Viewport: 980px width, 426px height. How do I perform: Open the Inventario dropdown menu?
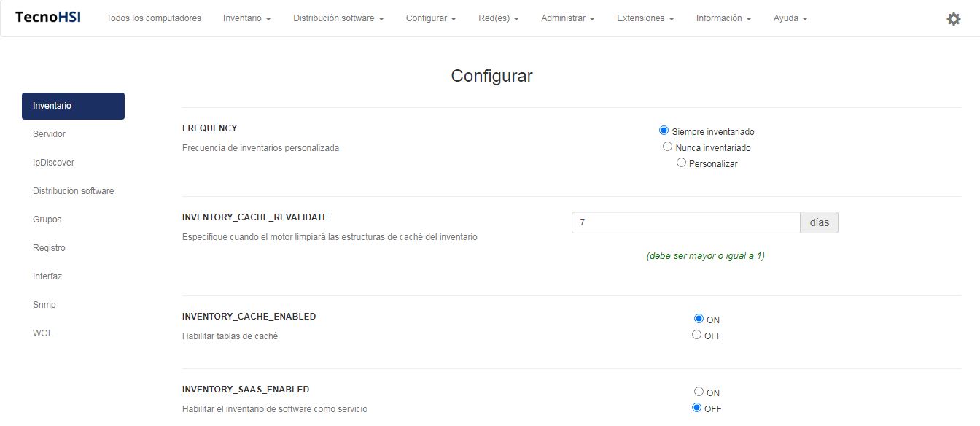pos(246,18)
